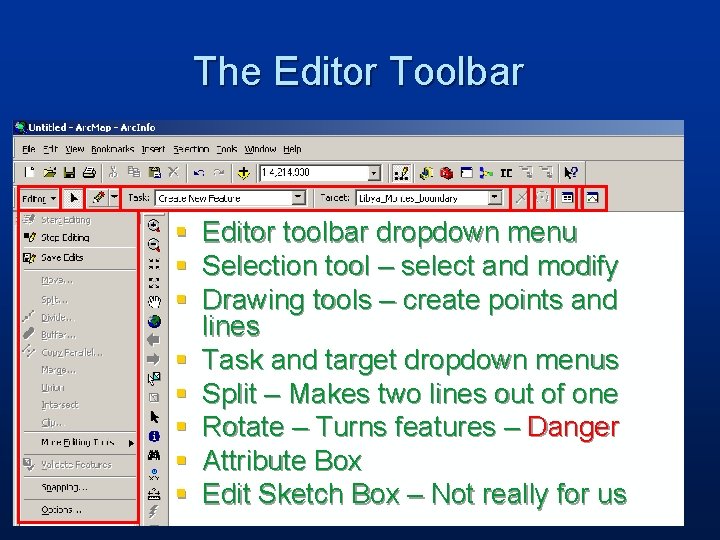Click the Copy icon in the standard toolbar
Viewport: 720px width, 540px height.
pyautogui.click(x=134, y=173)
